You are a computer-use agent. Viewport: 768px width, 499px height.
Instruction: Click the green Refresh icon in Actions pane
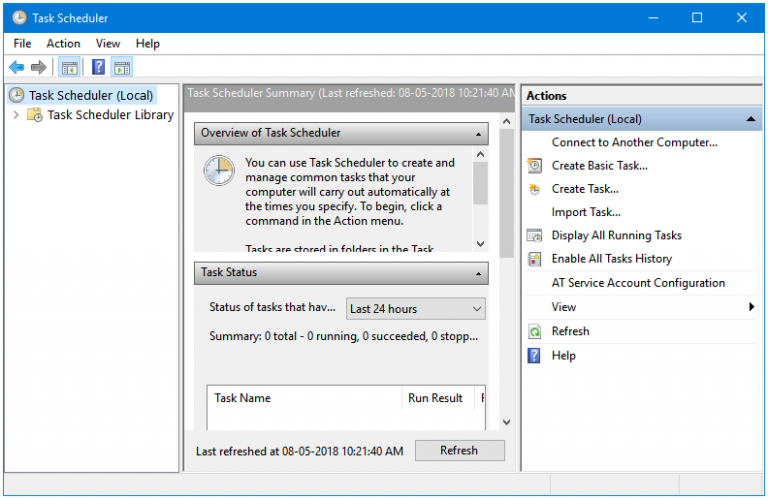point(534,332)
